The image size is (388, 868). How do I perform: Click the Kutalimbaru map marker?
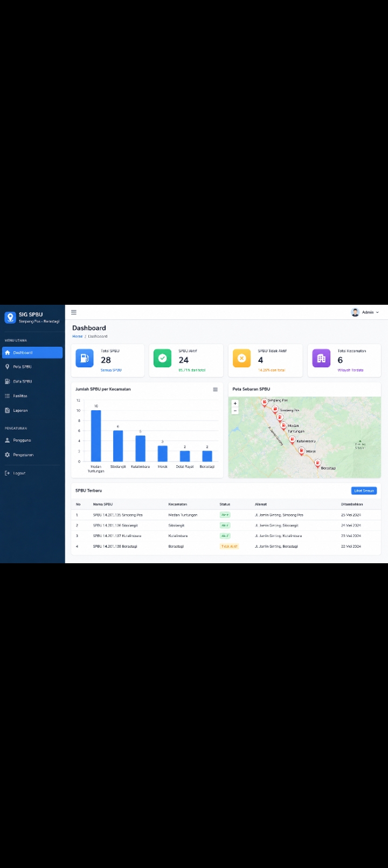click(292, 440)
